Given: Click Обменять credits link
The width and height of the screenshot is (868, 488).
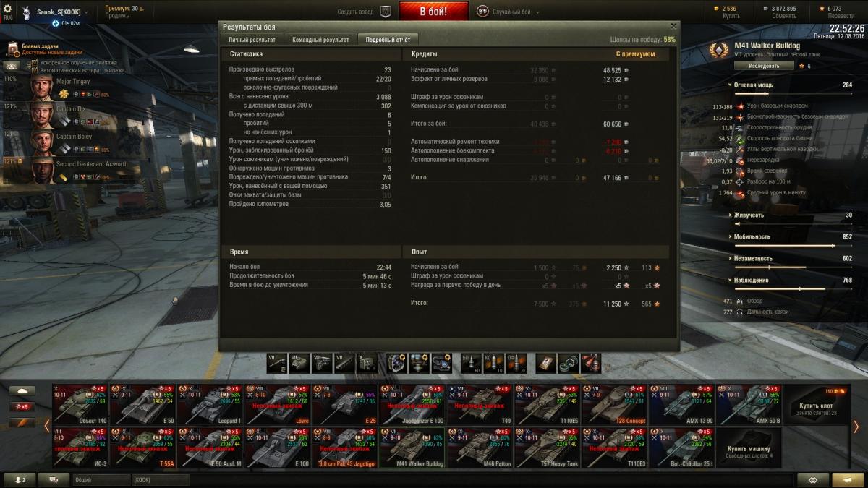Looking at the screenshot, I should point(783,16).
